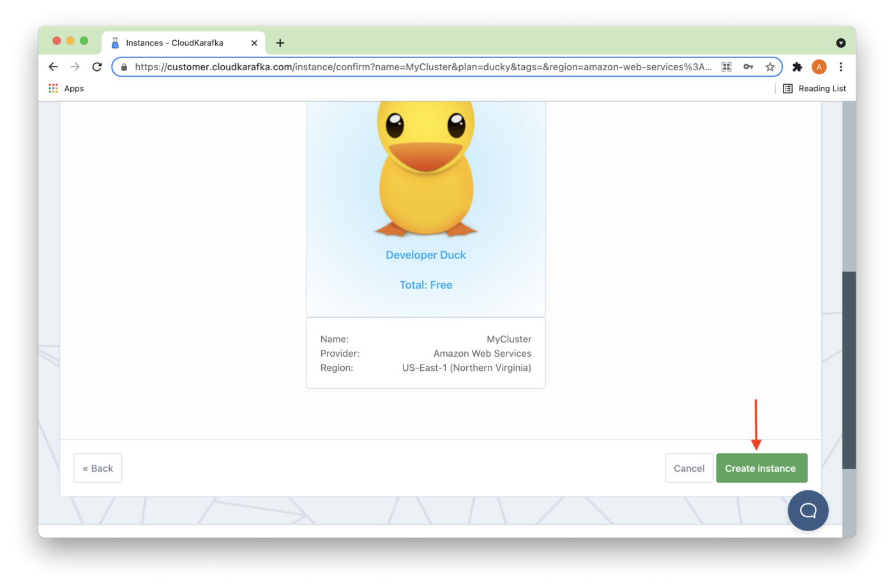
Task: Click the page vertical scrollbar thumb
Action: click(849, 370)
